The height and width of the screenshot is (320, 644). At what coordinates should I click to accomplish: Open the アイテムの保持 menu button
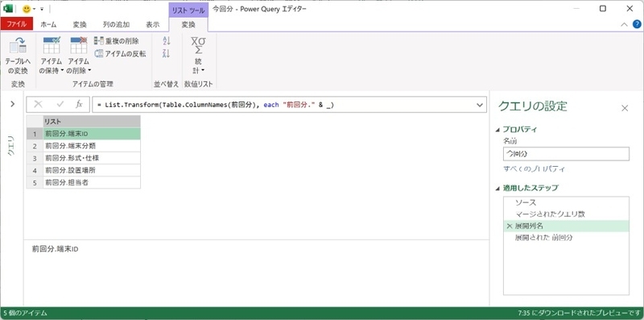[52, 56]
